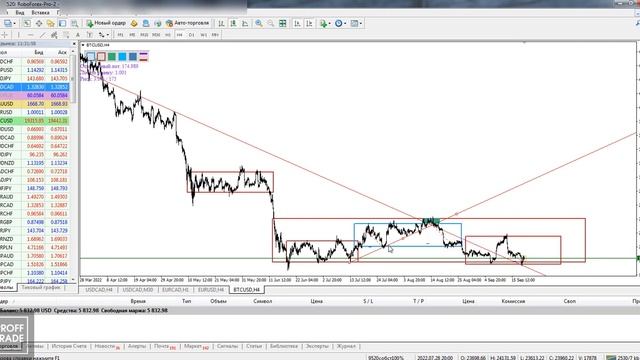The height and width of the screenshot is (360, 640).
Task: Zoom in on the chart
Action: tap(259, 23)
